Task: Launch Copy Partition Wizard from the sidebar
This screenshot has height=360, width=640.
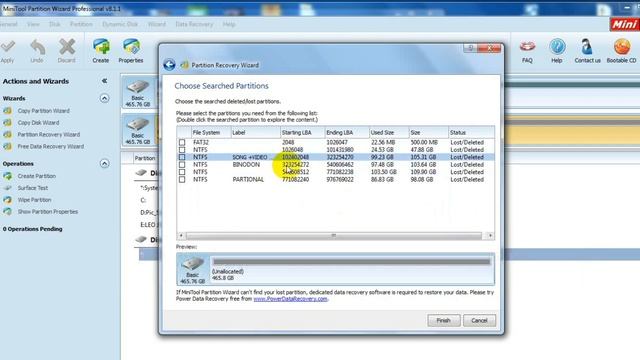Action: pyautogui.click(x=43, y=111)
